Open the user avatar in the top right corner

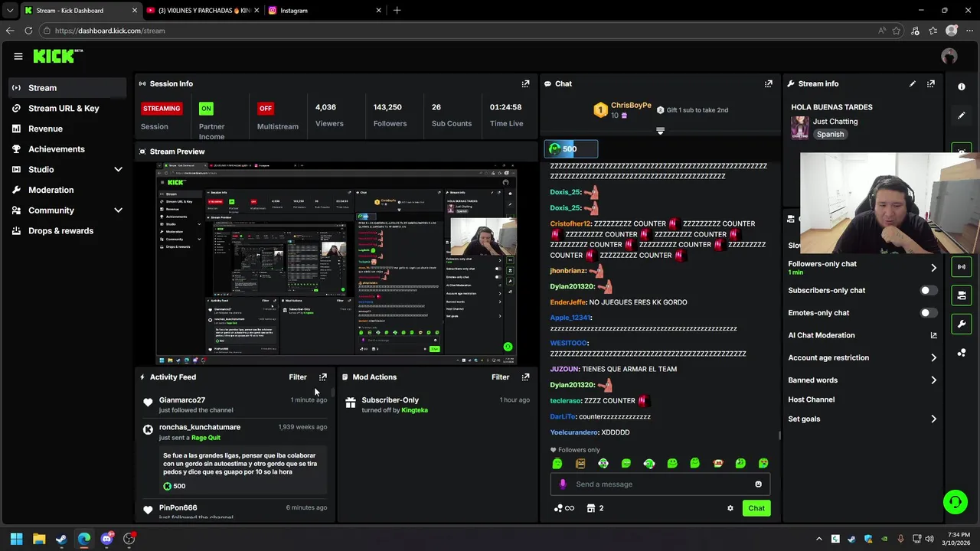tap(949, 56)
